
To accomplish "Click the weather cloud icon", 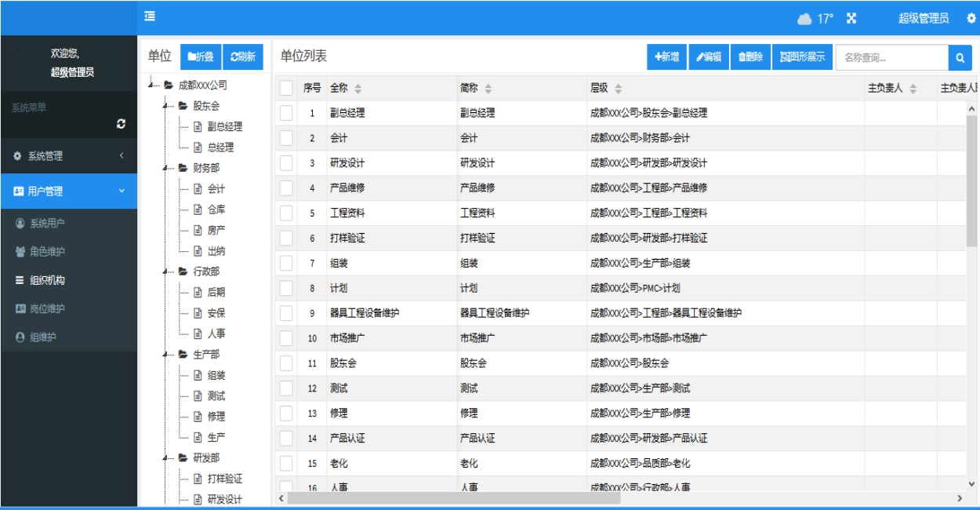I will click(x=804, y=18).
